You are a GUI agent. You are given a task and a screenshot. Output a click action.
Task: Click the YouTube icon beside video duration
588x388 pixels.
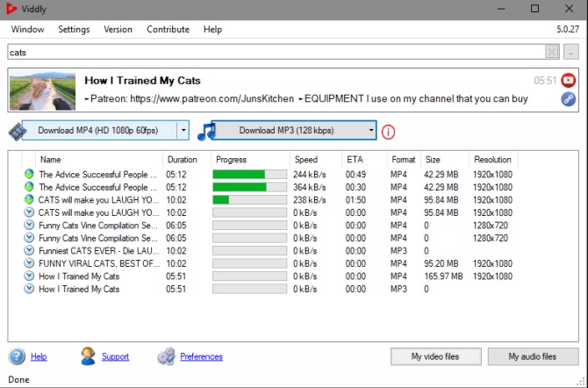coord(569,80)
